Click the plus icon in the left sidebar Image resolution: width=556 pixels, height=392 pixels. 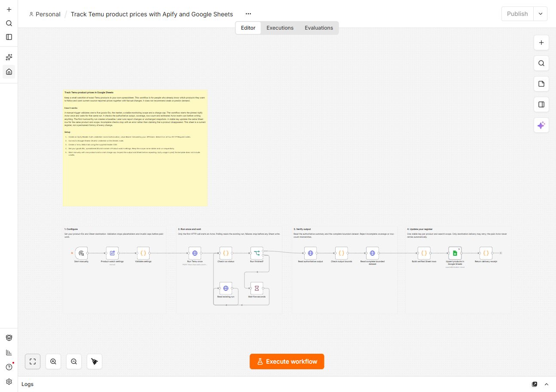coord(9,9)
